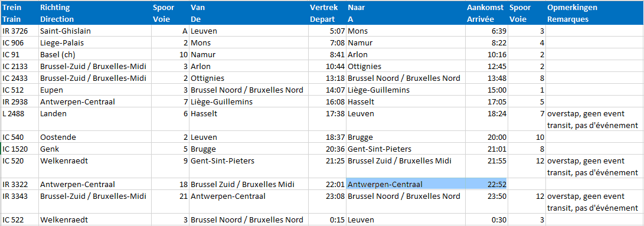Click arrival time 13:48 cell
Image resolution: width=644 pixels, height=226 pixels.
pos(486,78)
